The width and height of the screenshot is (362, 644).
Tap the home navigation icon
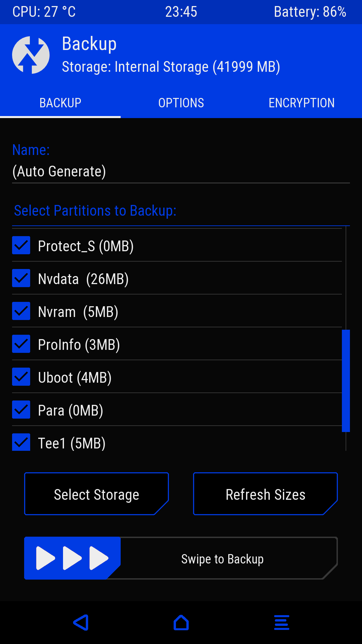(x=181, y=623)
